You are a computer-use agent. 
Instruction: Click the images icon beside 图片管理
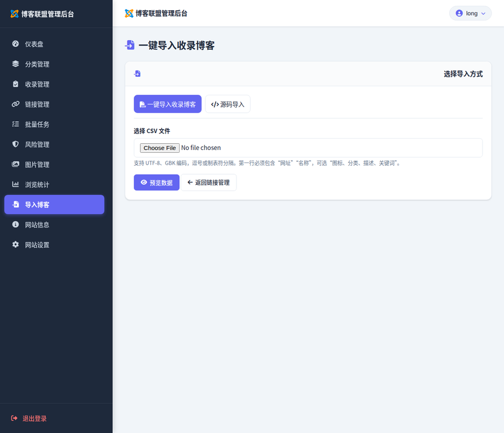15,164
